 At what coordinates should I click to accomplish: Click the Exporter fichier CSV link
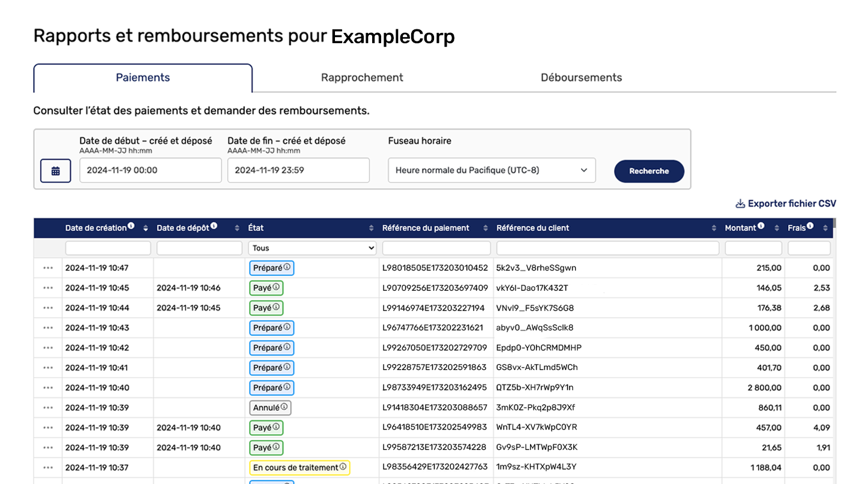[x=791, y=203]
